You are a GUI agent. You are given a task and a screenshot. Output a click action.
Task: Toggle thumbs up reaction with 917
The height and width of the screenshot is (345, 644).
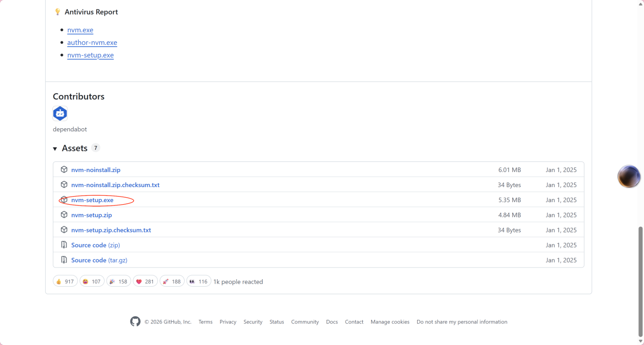tap(65, 281)
